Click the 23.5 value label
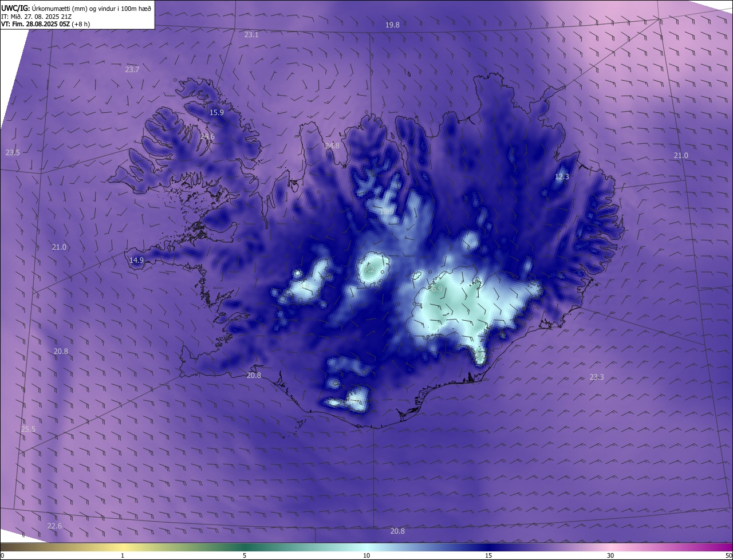Image resolution: width=733 pixels, height=560 pixels. pyautogui.click(x=13, y=153)
